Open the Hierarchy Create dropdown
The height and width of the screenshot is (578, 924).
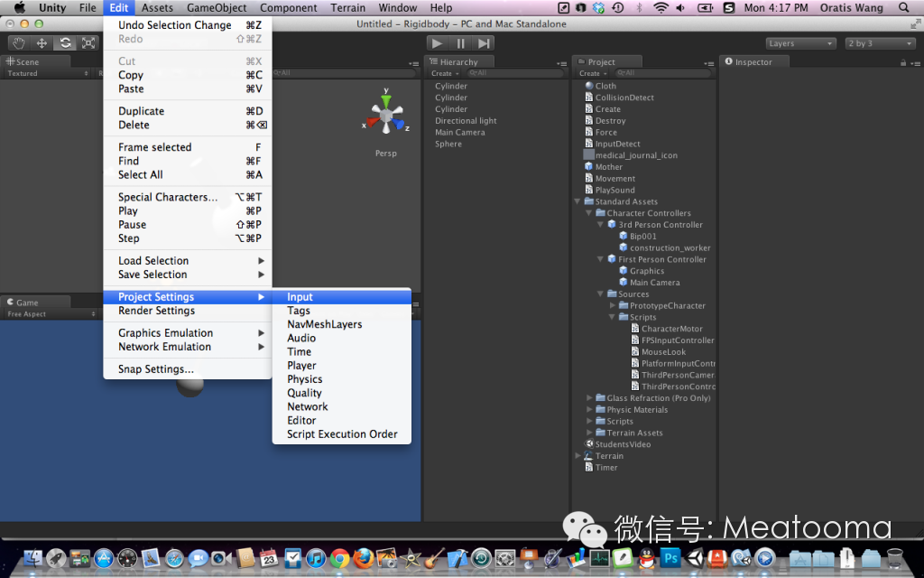(445, 74)
